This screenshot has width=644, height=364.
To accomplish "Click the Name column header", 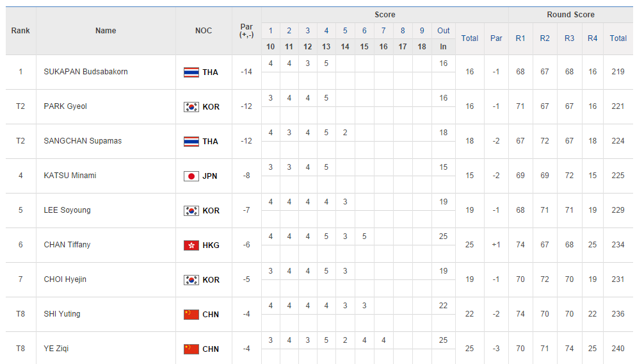I will pos(106,31).
